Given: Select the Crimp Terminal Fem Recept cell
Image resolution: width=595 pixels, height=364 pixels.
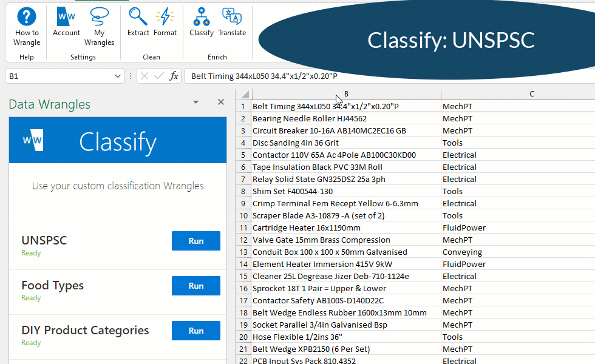Looking at the screenshot, I should 346,204.
